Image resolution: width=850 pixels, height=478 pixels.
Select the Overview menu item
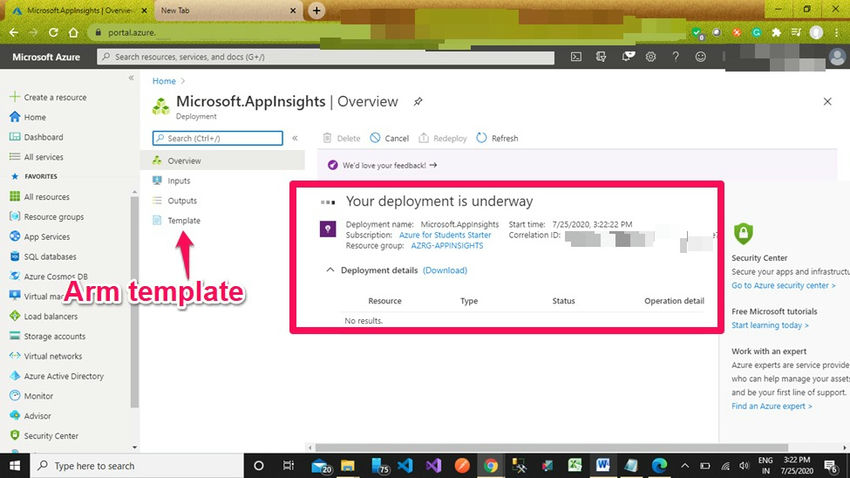tap(223, 161)
